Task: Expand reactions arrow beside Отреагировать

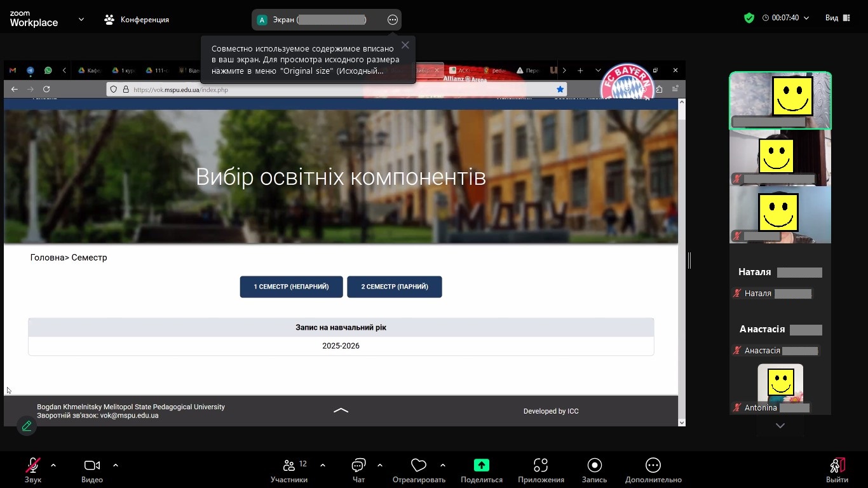Action: coord(443,465)
